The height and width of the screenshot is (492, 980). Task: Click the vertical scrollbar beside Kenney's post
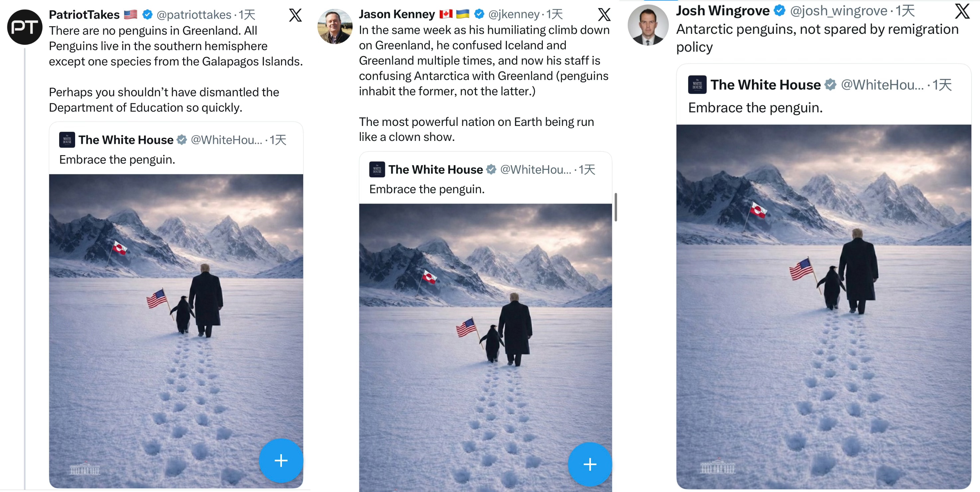tap(616, 207)
